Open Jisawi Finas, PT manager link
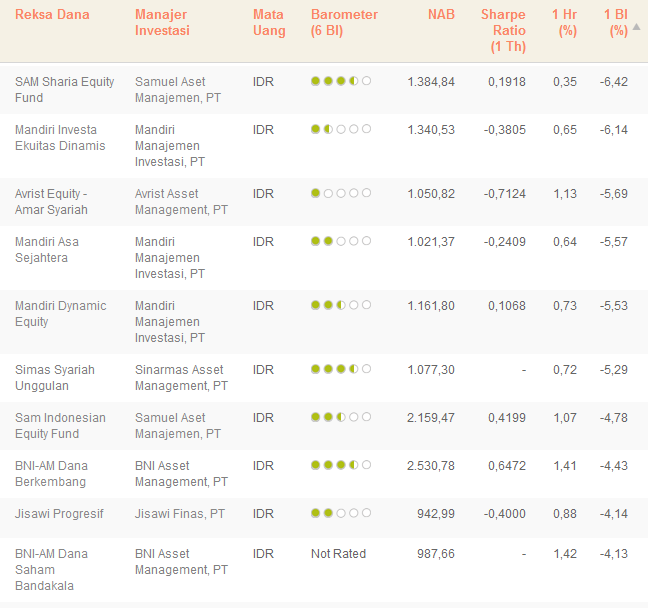Viewport: 649px width, 609px height. pos(180,513)
